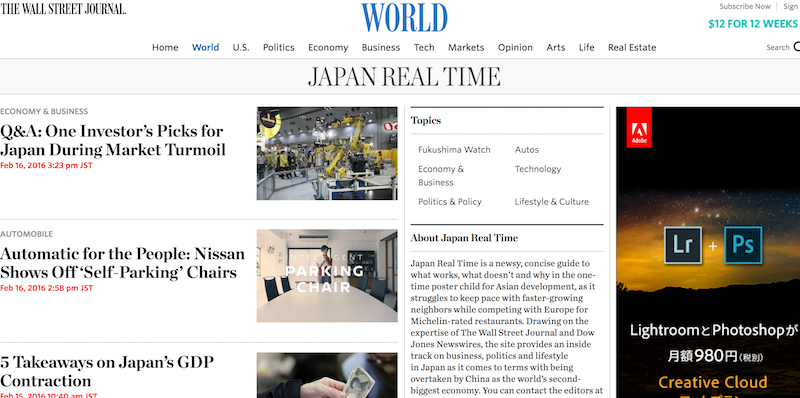This screenshot has width=800, height=398.
Task: Open the Home navigation item
Action: tap(165, 47)
